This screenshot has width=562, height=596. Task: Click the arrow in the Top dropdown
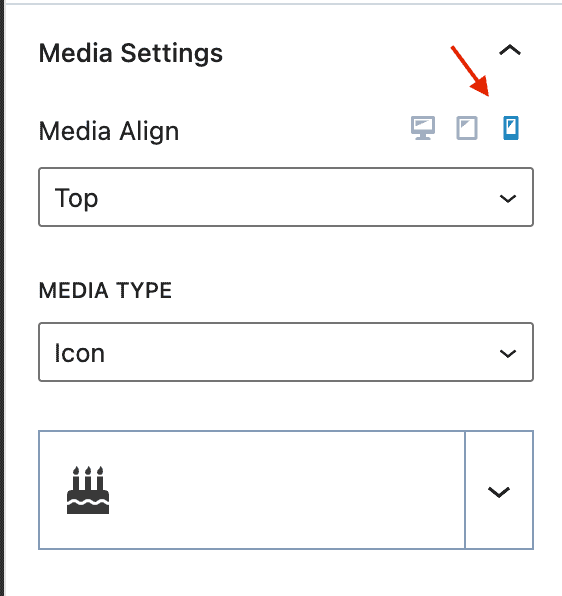tap(508, 198)
